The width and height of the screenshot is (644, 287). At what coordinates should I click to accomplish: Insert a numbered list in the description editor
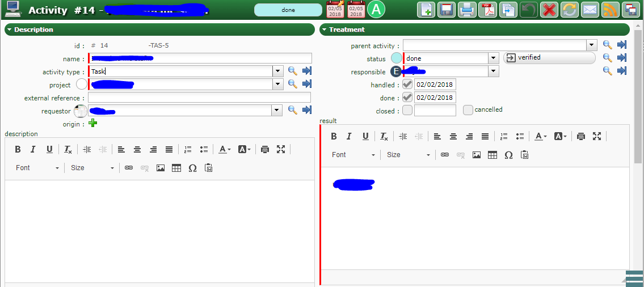point(188,149)
